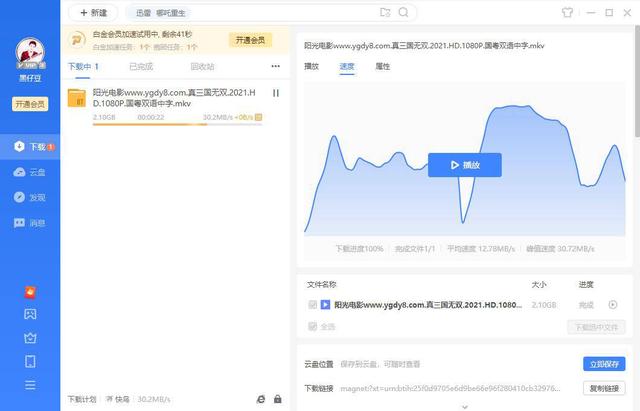Click the browser icon in the bottom bar
Image resolution: width=640 pixels, height=411 pixels.
[x=260, y=399]
